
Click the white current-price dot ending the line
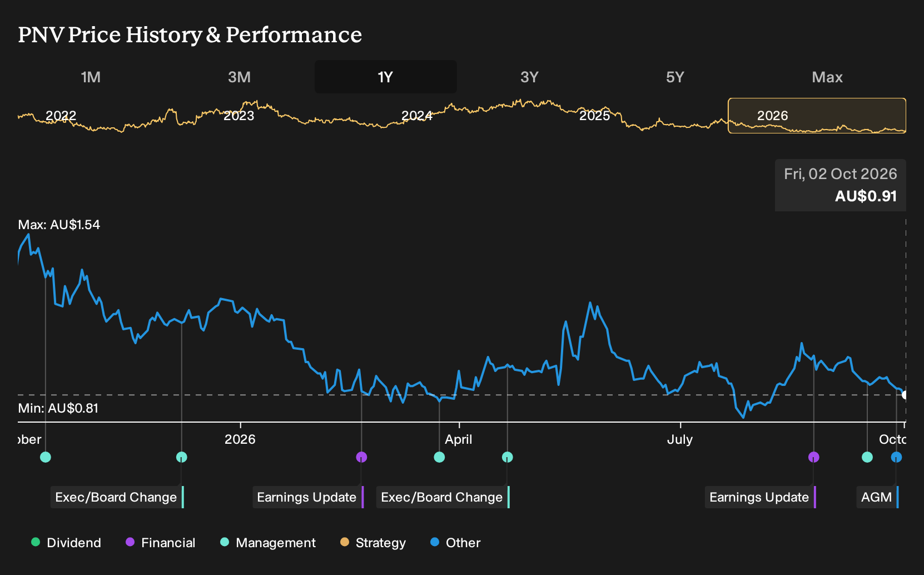pyautogui.click(x=905, y=395)
